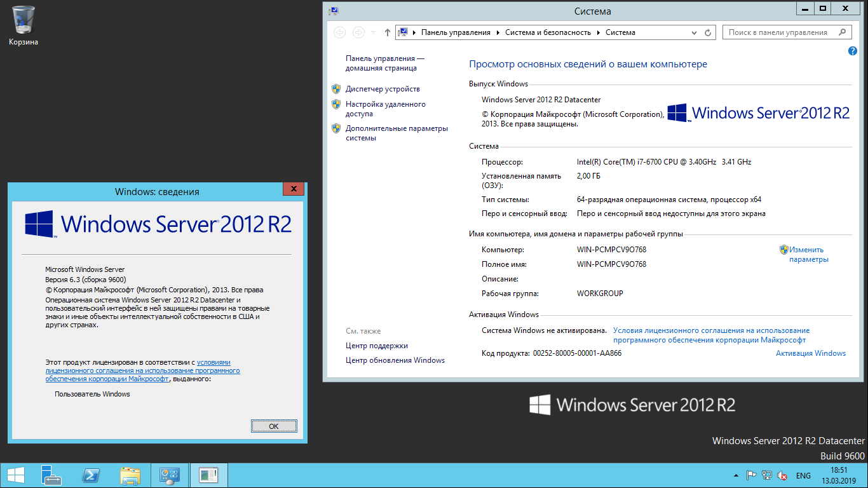Go forward in the Система window
The image size is (868, 488).
click(358, 32)
